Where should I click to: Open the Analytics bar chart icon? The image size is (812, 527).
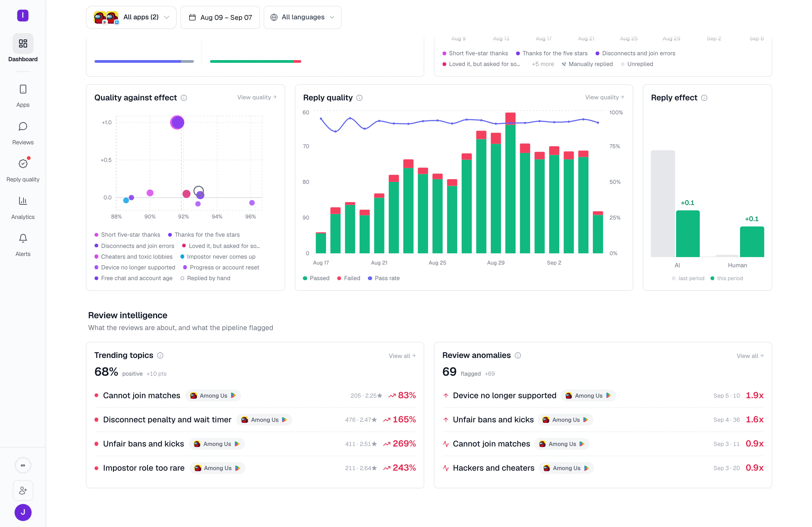pyautogui.click(x=23, y=201)
